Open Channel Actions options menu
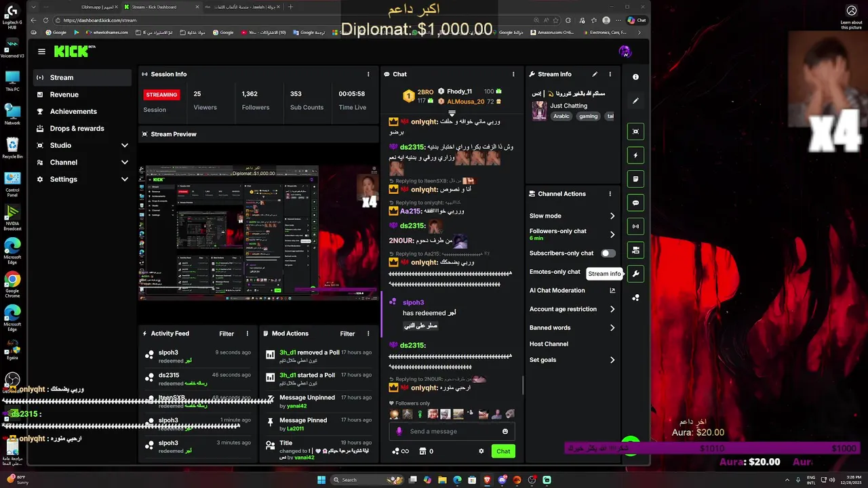The height and width of the screenshot is (488, 868). point(610,194)
